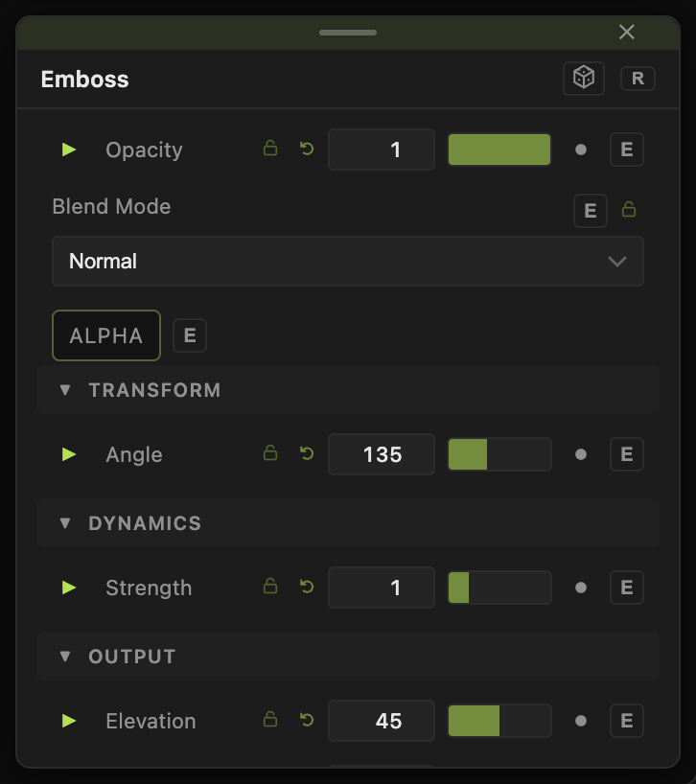
Task: Toggle the Opacity lock icon
Action: click(270, 149)
